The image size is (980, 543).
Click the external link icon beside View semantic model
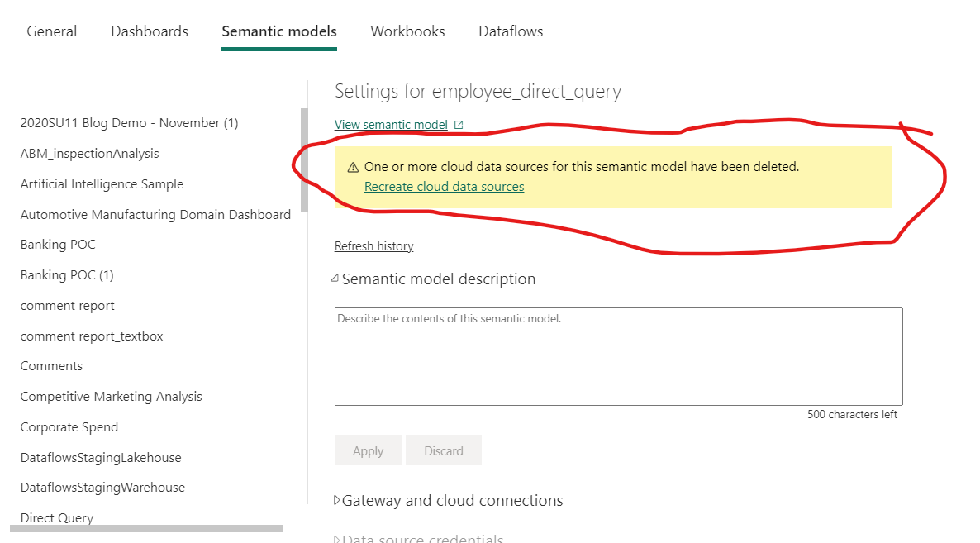tap(459, 125)
